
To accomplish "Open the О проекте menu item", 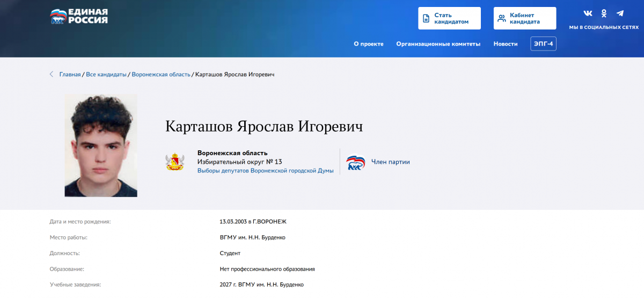I will (369, 44).
